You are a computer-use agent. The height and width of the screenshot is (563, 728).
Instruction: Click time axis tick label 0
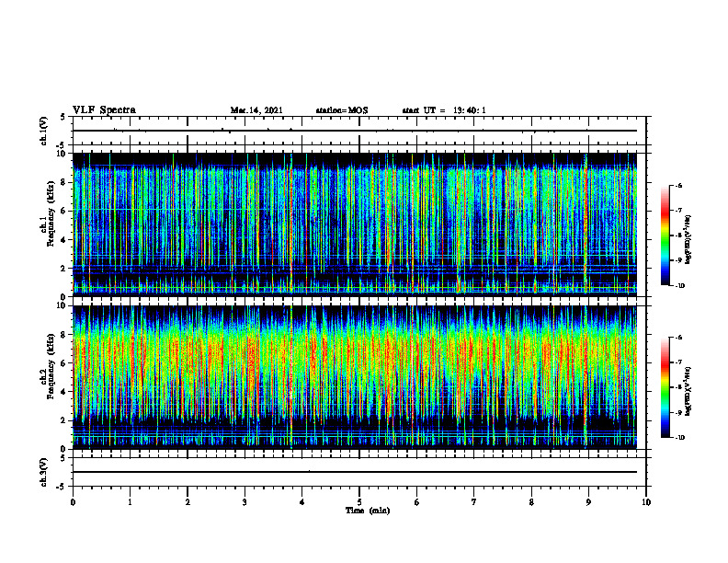(x=73, y=502)
